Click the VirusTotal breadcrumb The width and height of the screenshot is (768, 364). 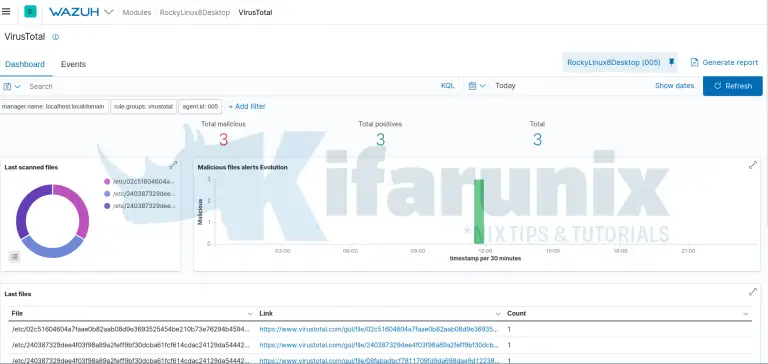pos(255,13)
